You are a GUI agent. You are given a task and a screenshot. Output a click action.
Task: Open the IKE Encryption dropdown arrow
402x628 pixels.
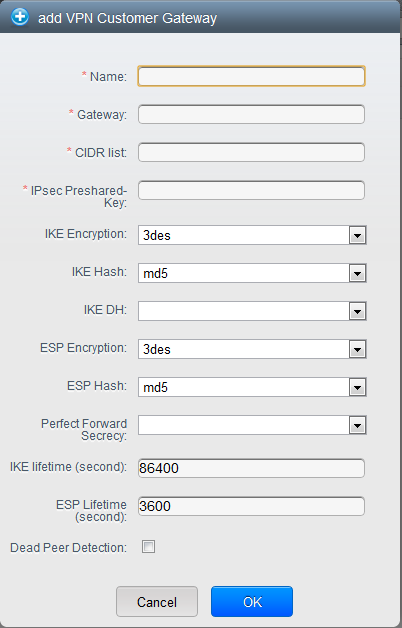tap(358, 235)
